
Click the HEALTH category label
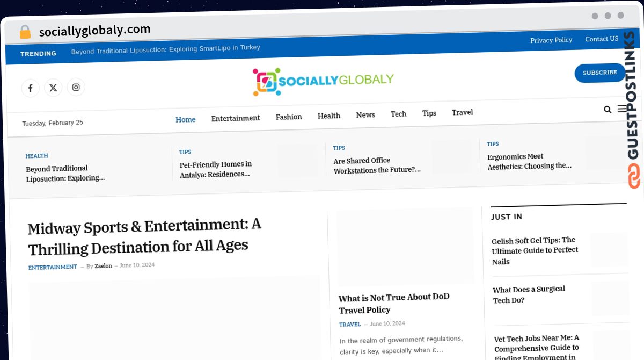pos(37,156)
